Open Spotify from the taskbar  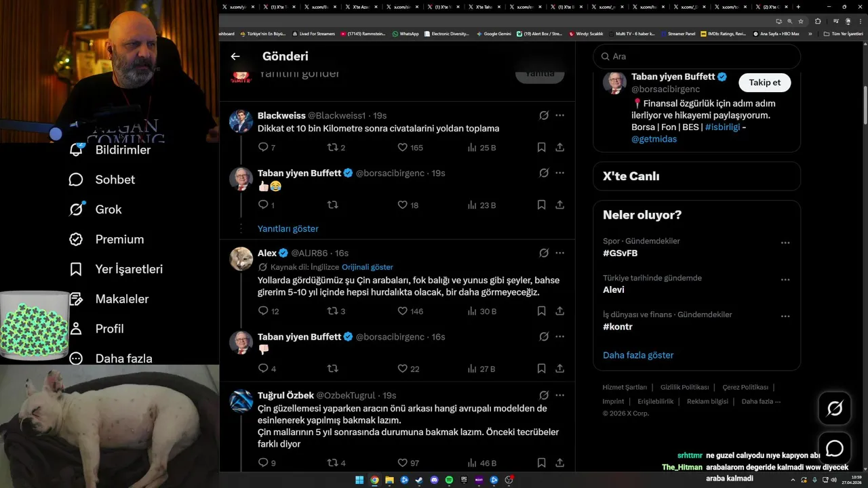click(x=450, y=480)
